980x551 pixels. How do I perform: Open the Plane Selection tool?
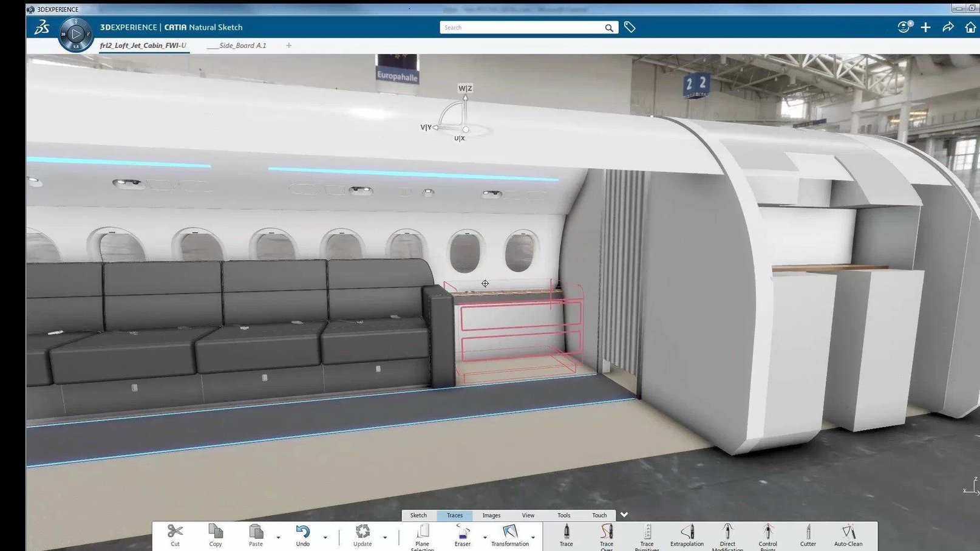(x=422, y=536)
